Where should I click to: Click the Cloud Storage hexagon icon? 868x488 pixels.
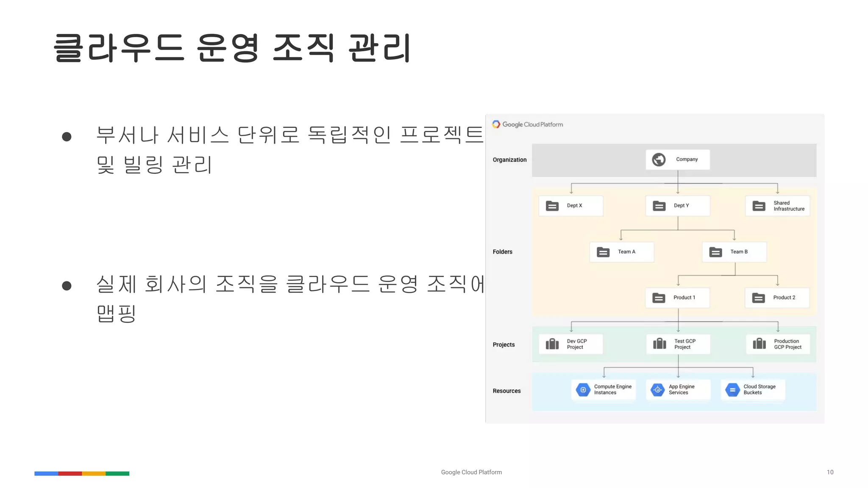732,390
